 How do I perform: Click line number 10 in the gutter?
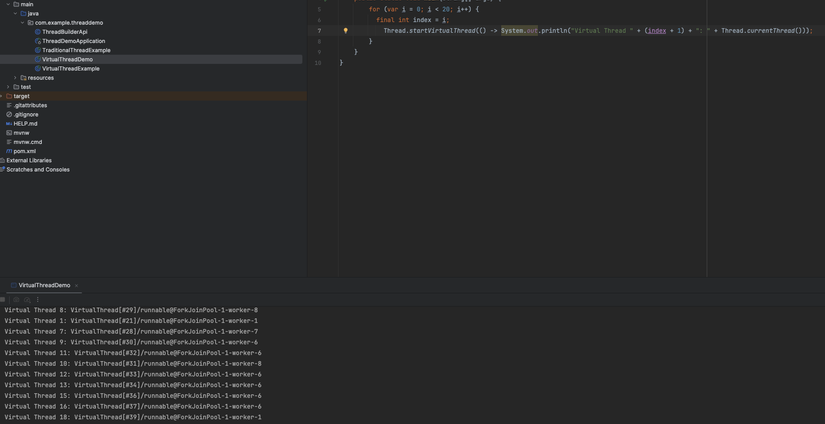point(317,63)
